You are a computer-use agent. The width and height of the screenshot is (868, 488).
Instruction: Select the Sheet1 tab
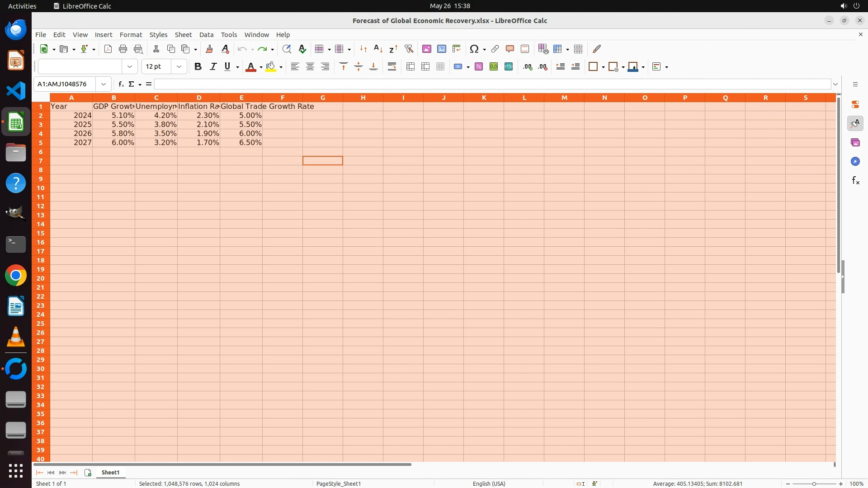[x=110, y=472]
